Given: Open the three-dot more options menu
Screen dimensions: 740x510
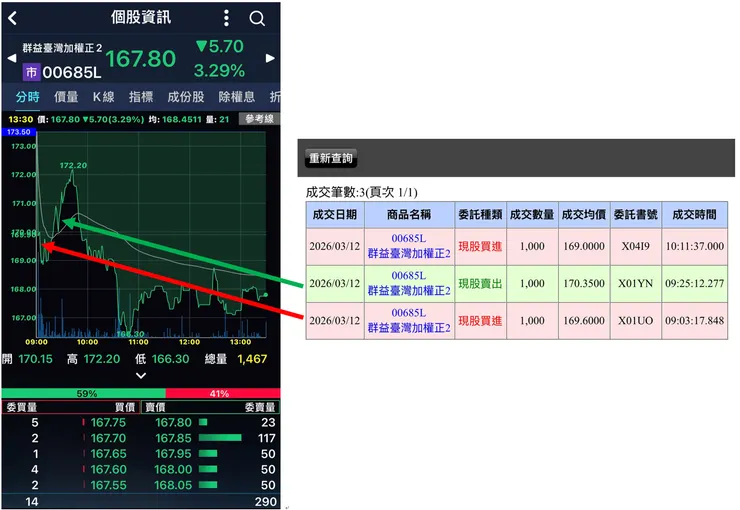Looking at the screenshot, I should coord(227,18).
